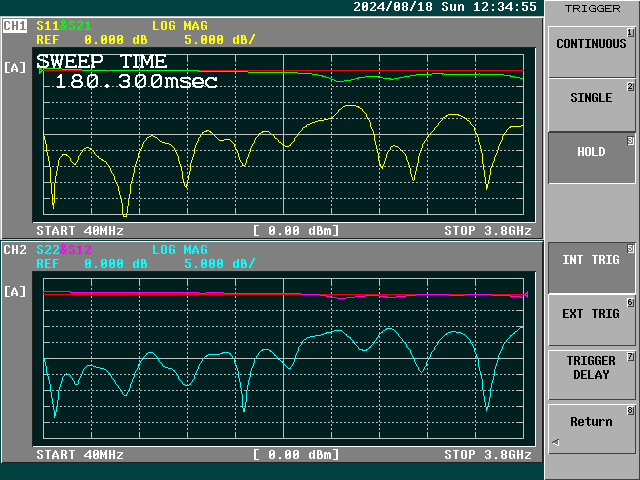Click the [A] marker beside CH2 graph

[x=15, y=292]
